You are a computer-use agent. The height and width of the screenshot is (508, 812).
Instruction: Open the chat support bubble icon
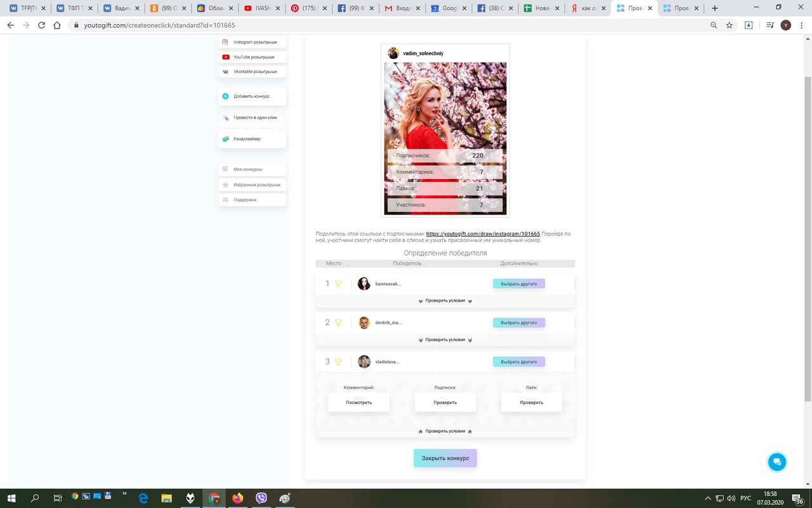(777, 462)
